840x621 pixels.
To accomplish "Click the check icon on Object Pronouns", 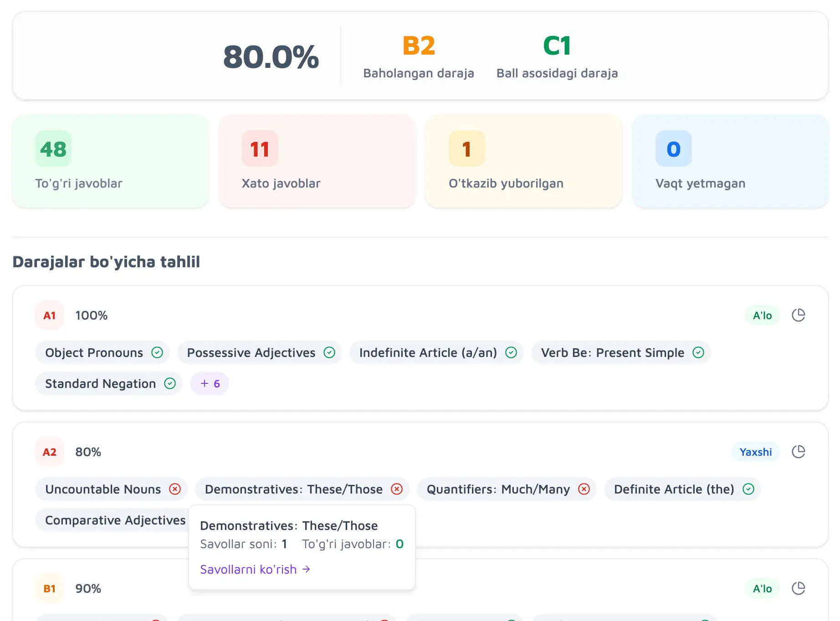I will point(157,352).
